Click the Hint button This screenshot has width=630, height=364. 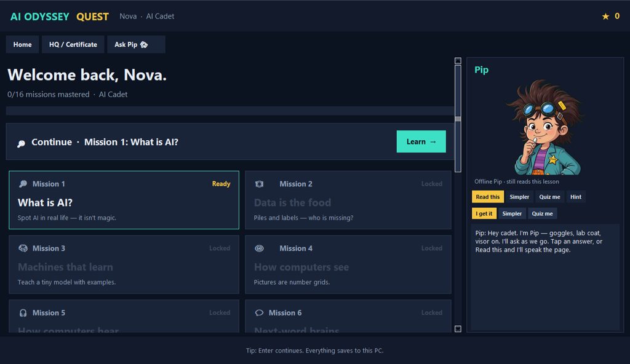tap(576, 197)
